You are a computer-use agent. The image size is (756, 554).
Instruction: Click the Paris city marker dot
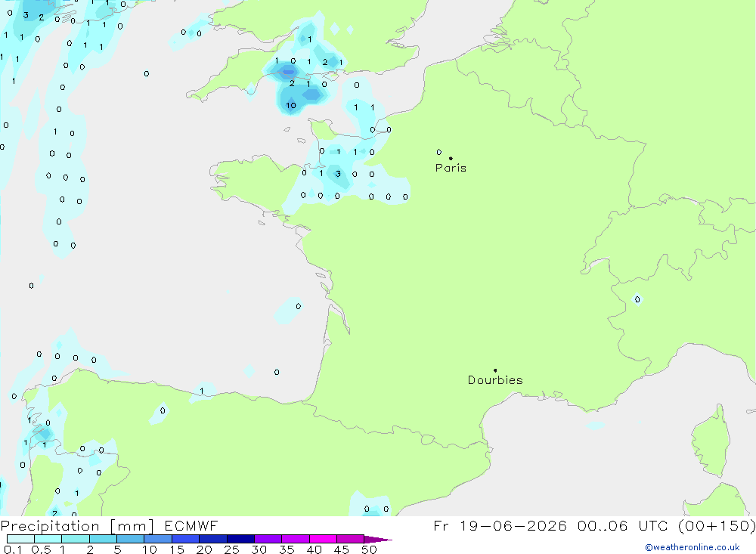(451, 158)
